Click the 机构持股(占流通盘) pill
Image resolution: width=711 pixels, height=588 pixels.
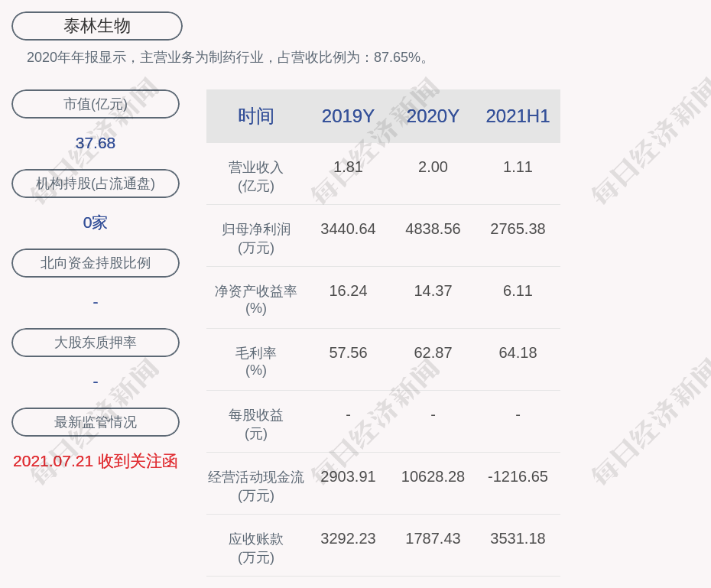click(x=96, y=184)
